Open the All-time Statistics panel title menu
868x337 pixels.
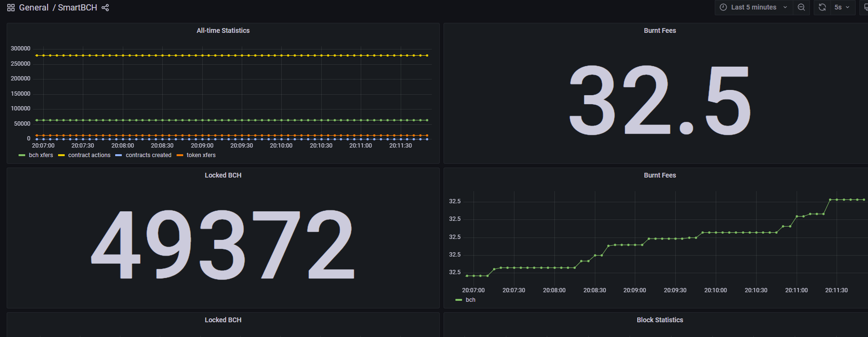coord(223,30)
